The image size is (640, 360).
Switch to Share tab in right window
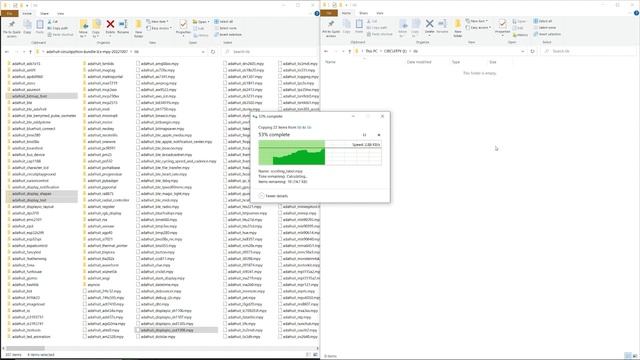click(364, 13)
